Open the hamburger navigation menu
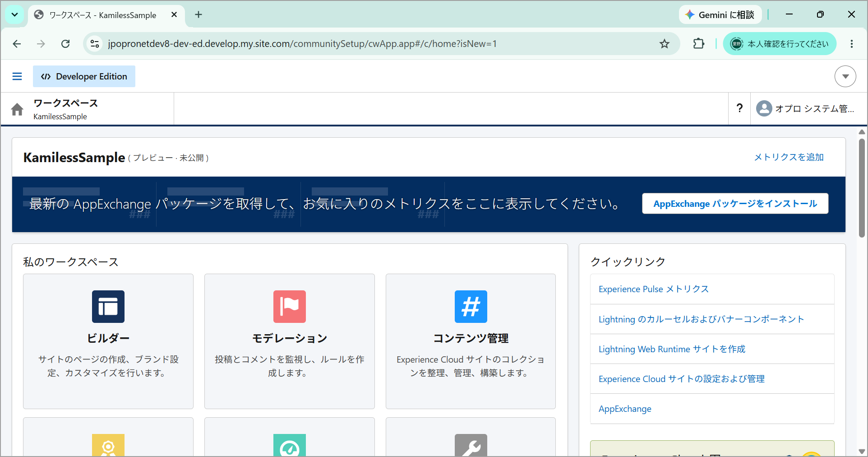This screenshot has height=457, width=868. [x=17, y=76]
